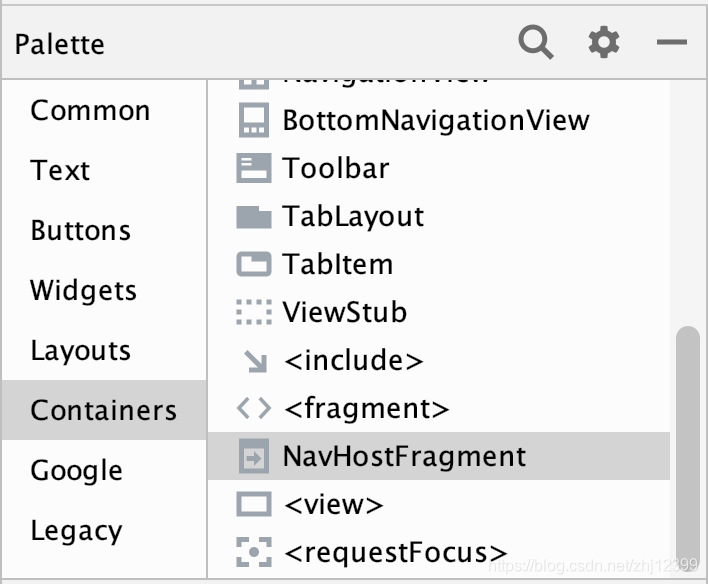Click the BottomNavigationView component icon
This screenshot has height=584, width=708.
(254, 121)
